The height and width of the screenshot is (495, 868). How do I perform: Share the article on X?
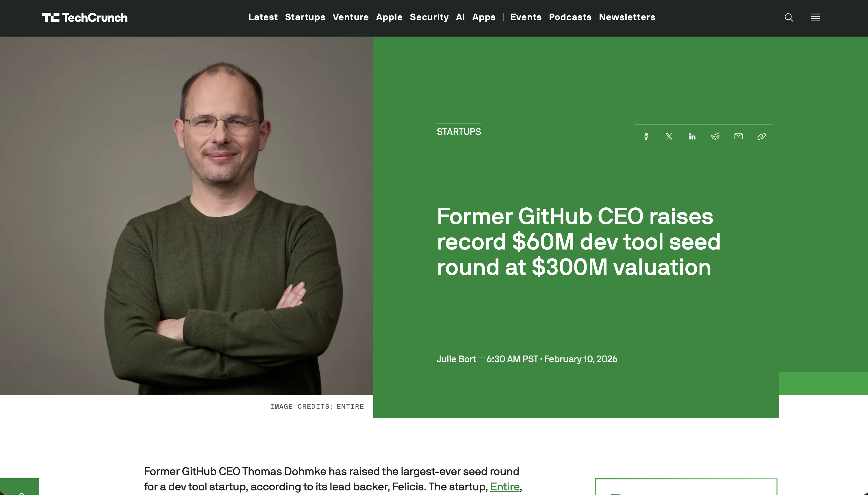point(669,136)
